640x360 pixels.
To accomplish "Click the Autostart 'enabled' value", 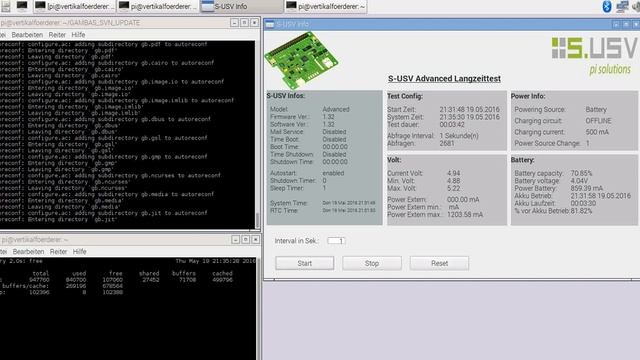I will pos(333,173).
